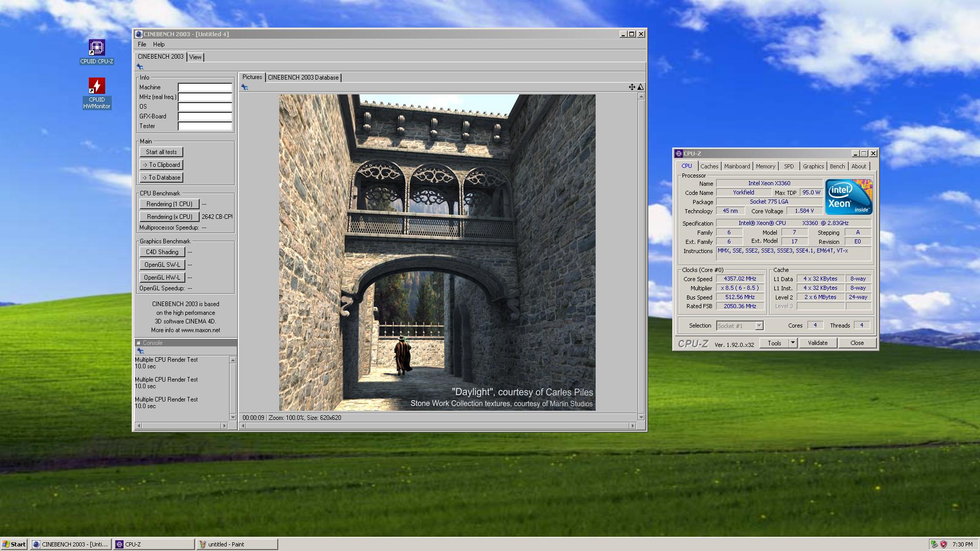The width and height of the screenshot is (980, 551).
Task: Open the Graphics tab in CPU-Z
Action: (x=813, y=166)
